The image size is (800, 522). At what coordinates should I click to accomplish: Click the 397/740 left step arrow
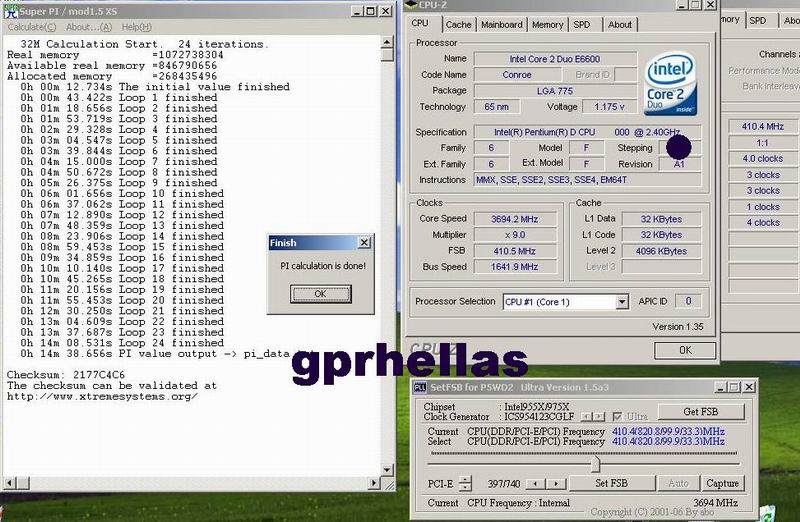[x=535, y=483]
